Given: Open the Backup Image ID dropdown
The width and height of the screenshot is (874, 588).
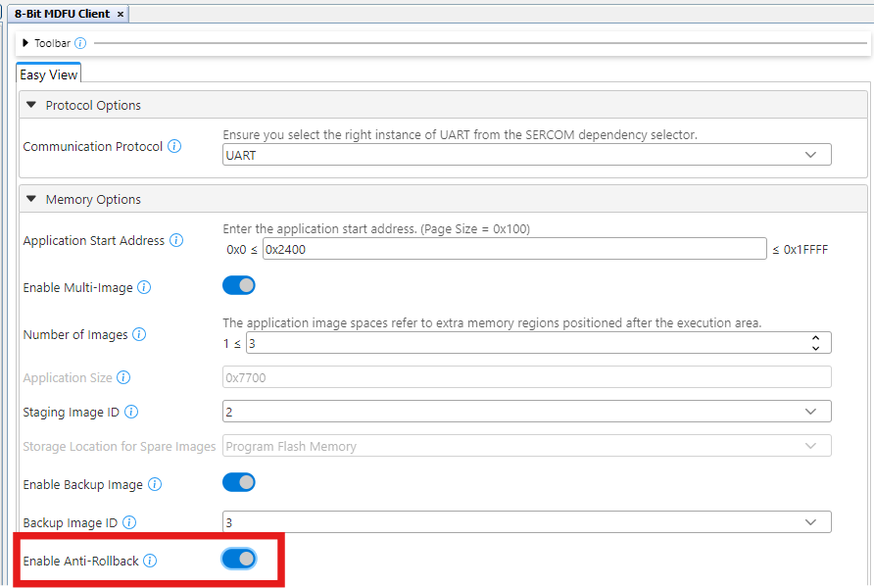Looking at the screenshot, I should pos(527,522).
